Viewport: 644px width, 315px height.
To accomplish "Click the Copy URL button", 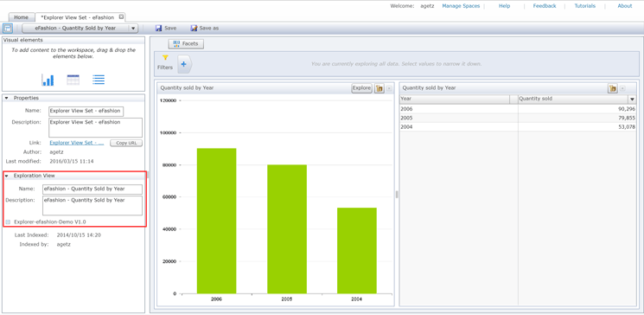I will 126,143.
